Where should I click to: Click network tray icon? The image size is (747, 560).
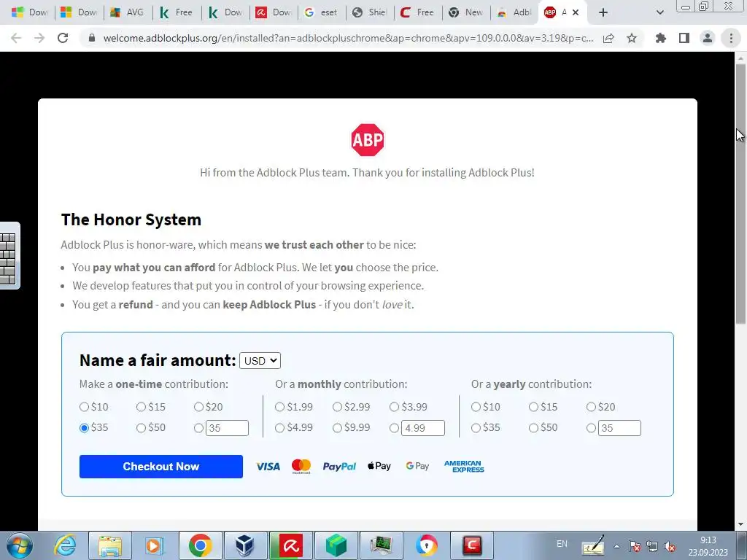coord(651,546)
